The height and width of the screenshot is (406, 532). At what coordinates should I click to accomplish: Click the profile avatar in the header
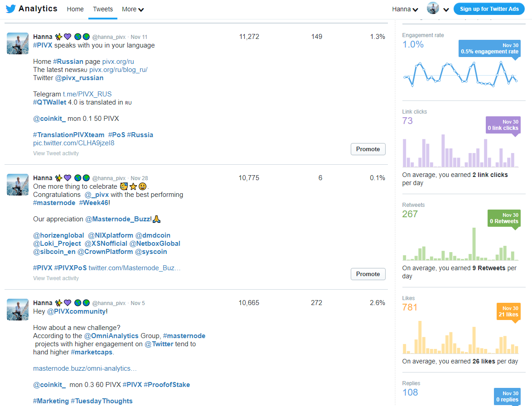coord(433,8)
